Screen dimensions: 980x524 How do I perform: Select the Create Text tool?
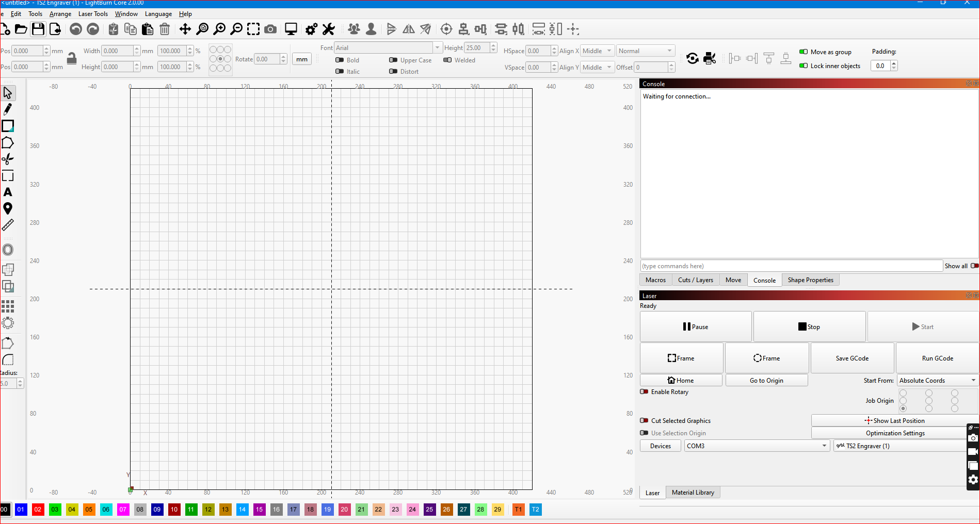pos(8,192)
